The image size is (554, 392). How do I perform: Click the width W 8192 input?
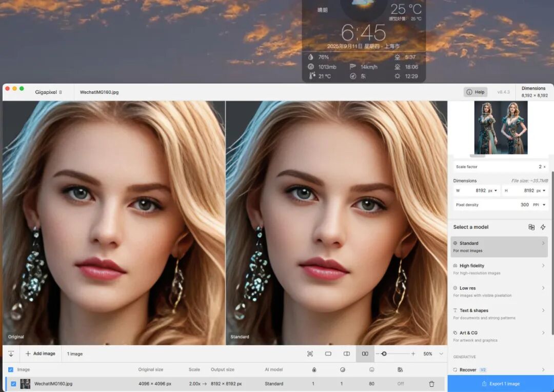tap(477, 190)
